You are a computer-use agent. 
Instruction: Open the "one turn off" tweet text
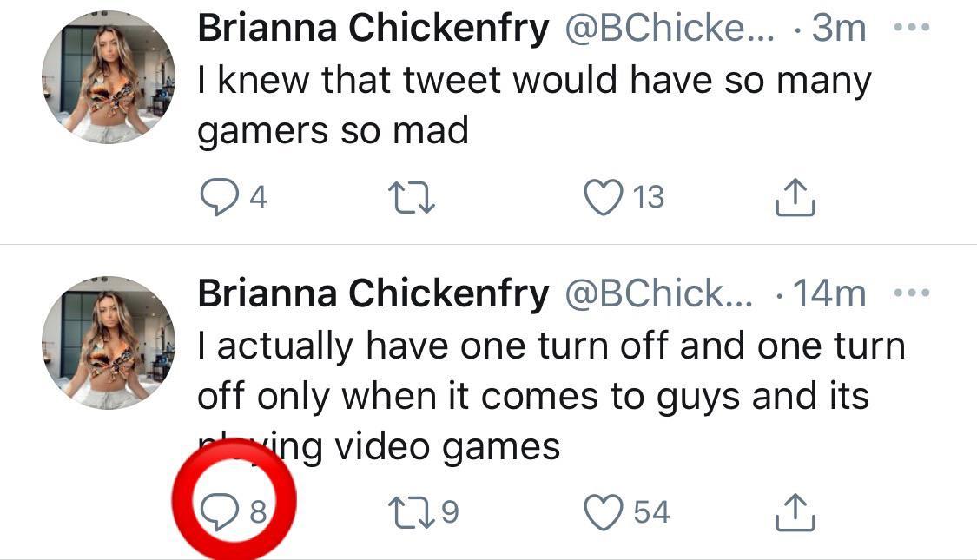pos(551,395)
